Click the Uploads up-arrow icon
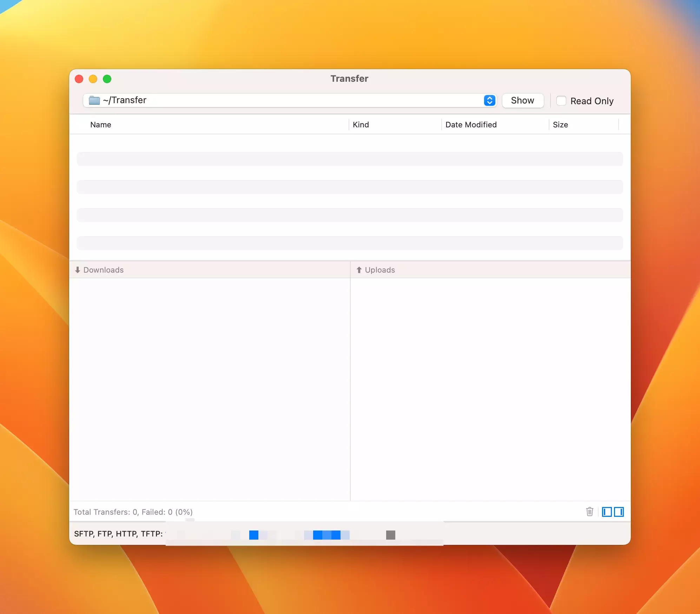This screenshot has width=700, height=614. (x=359, y=270)
